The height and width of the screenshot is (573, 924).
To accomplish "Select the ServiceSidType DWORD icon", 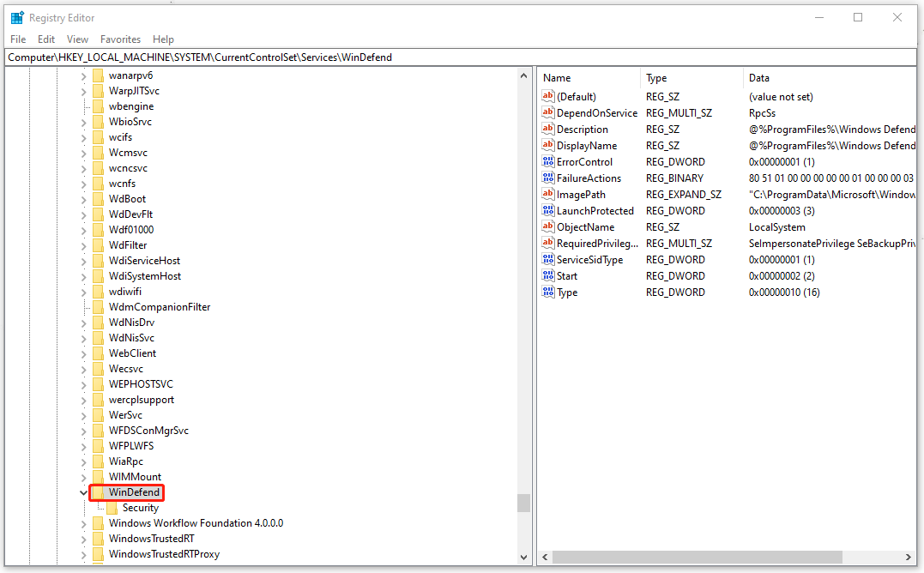I will point(548,259).
